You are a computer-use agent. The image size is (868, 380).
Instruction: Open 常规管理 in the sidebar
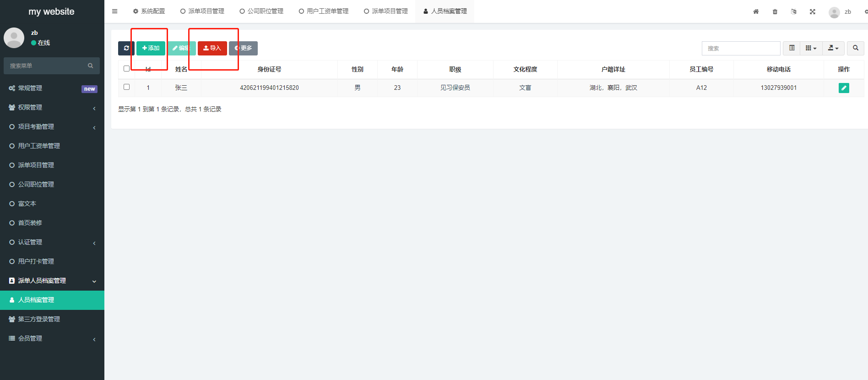coord(52,88)
